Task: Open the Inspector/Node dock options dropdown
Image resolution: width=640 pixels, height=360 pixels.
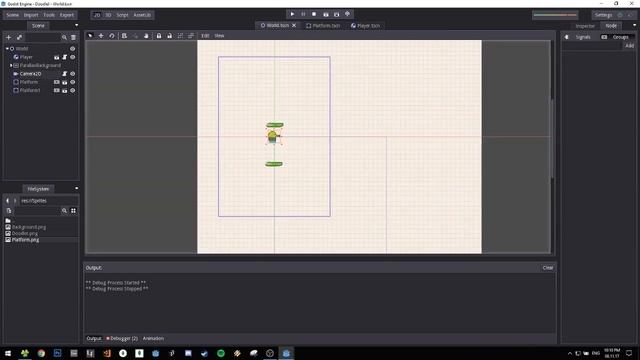Action: pos(634,25)
